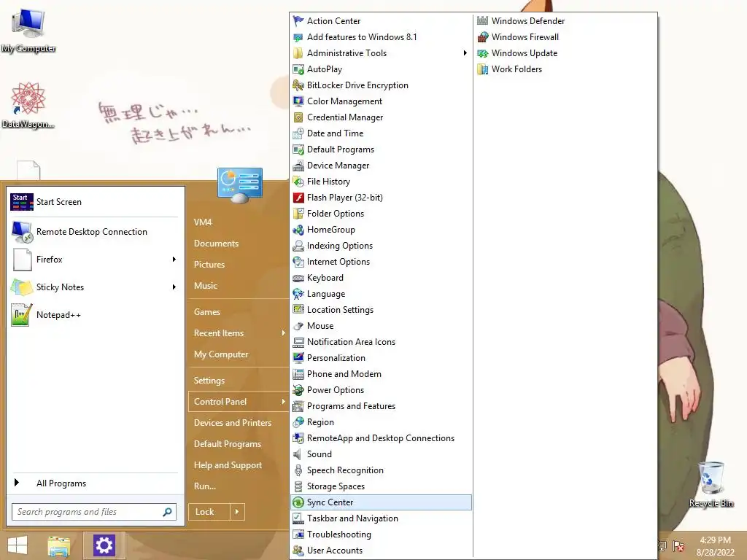Click the Windows Defender wall icon

[483, 21]
